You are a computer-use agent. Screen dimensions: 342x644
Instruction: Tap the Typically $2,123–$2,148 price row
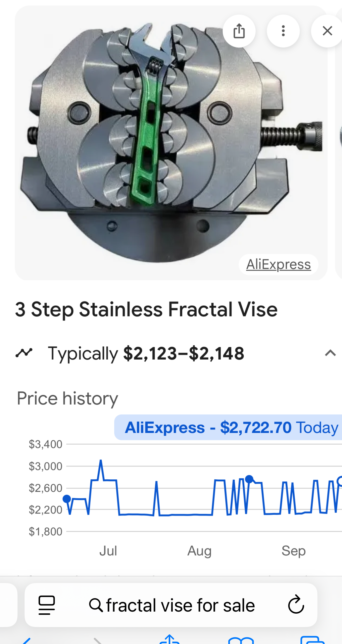pyautogui.click(x=146, y=353)
